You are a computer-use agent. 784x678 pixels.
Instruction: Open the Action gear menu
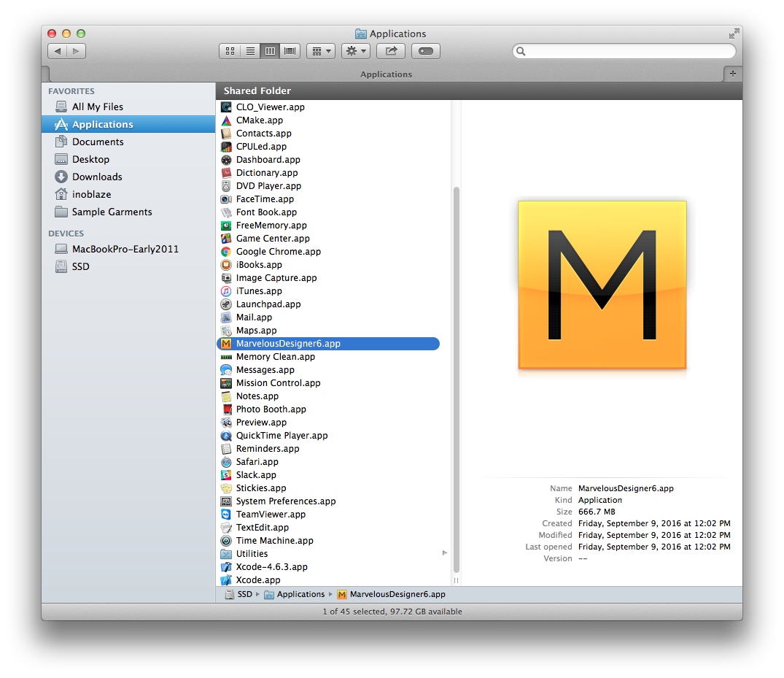click(x=355, y=51)
